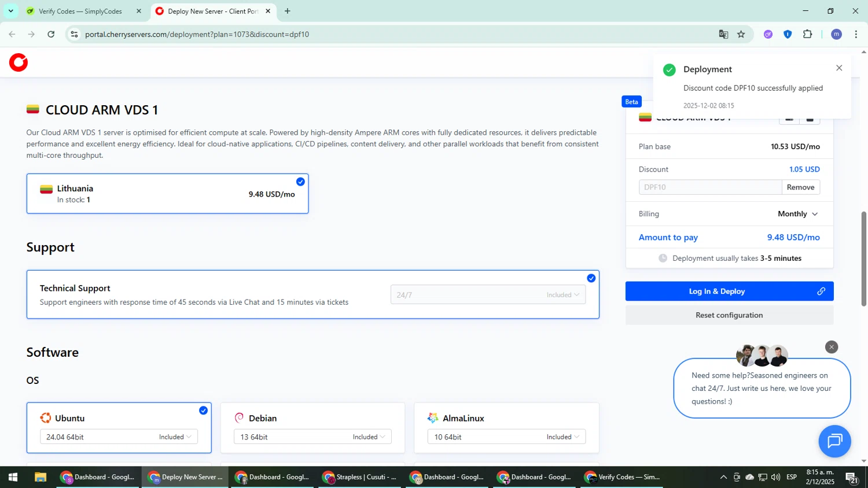This screenshot has width=868, height=488.
Task: Select the Debian OS card
Action: tap(312, 428)
